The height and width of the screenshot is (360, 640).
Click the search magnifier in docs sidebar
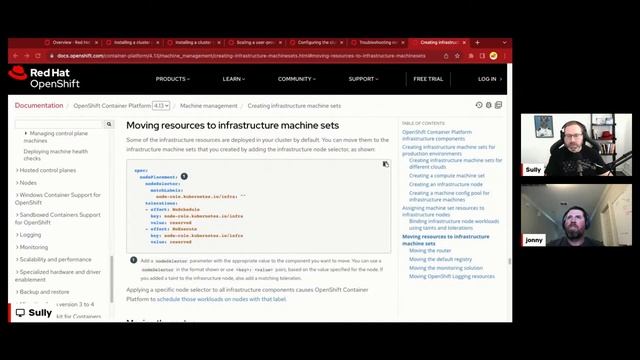point(109,124)
